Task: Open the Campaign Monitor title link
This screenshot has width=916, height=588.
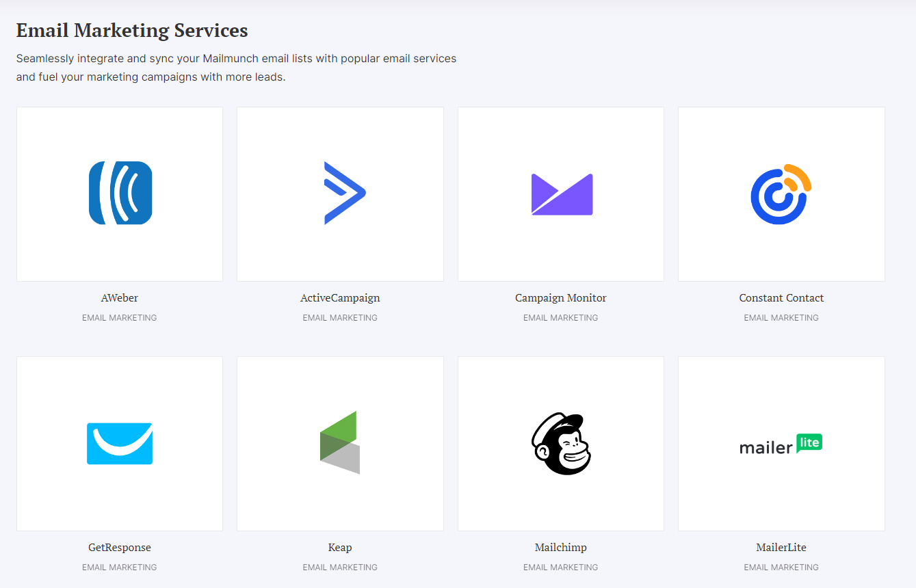Action: tap(561, 298)
